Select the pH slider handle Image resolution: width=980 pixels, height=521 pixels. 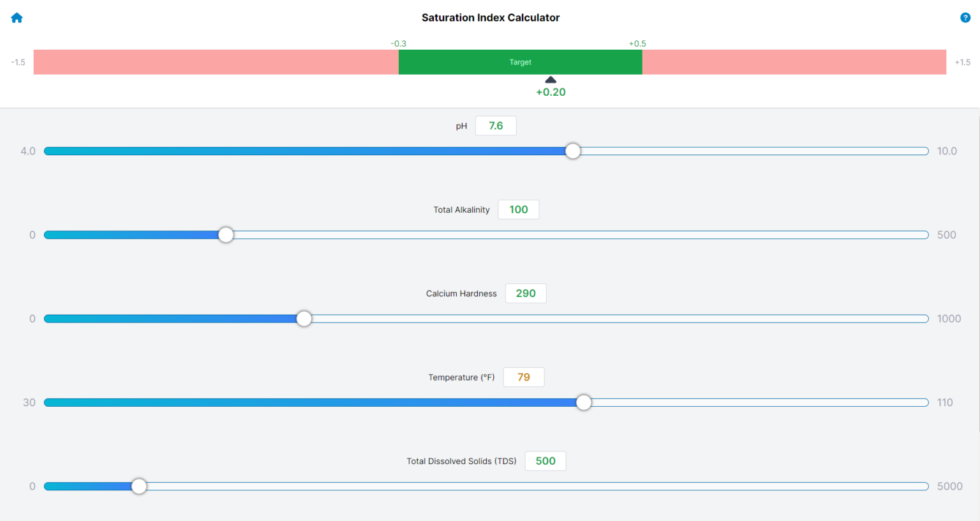coord(572,151)
